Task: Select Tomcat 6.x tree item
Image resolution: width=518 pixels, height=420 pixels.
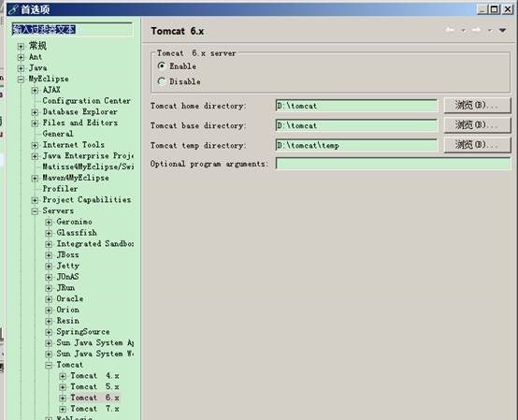Action: click(94, 398)
